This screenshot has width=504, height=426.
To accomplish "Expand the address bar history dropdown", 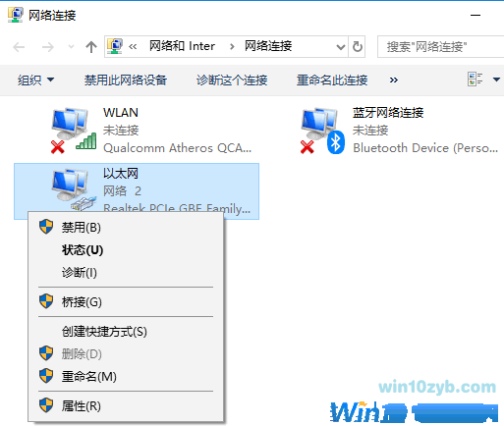I will (x=341, y=47).
